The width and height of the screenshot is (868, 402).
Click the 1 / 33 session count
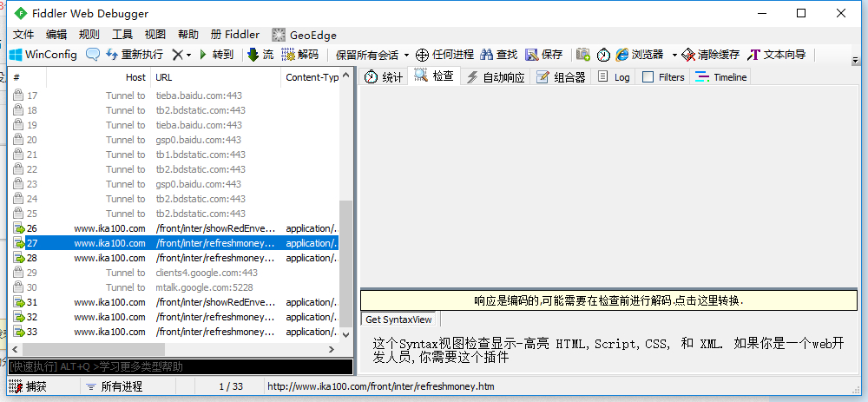pyautogui.click(x=232, y=386)
